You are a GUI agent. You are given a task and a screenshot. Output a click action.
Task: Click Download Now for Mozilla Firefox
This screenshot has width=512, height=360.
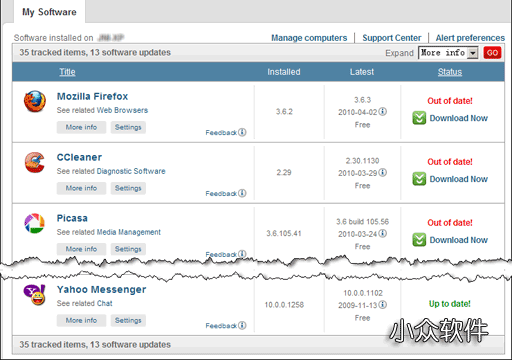point(459,118)
